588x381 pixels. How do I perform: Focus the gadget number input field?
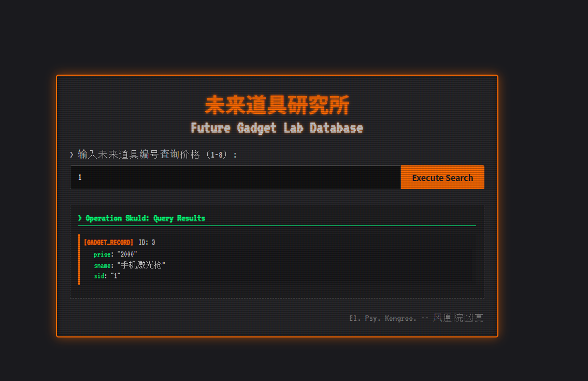point(236,177)
